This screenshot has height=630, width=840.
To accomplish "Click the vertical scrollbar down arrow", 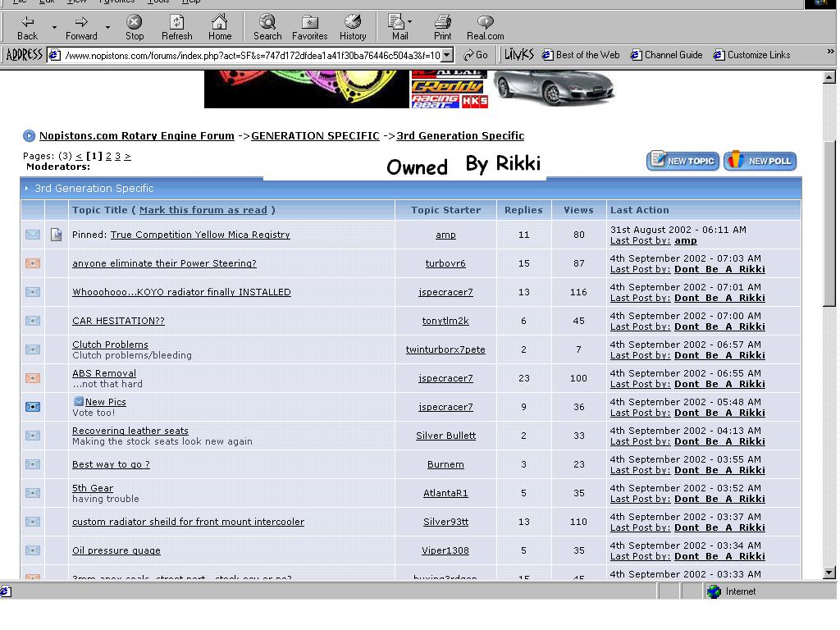I will 829,573.
